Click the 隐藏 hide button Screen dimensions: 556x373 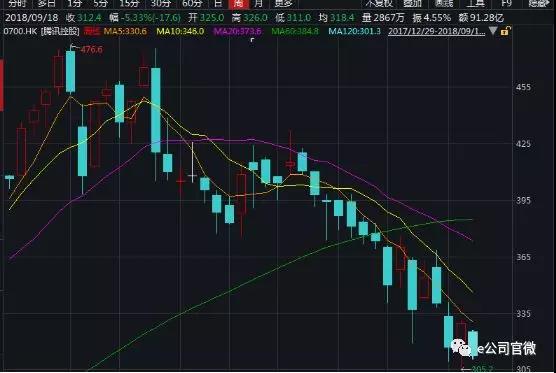click(538, 3)
